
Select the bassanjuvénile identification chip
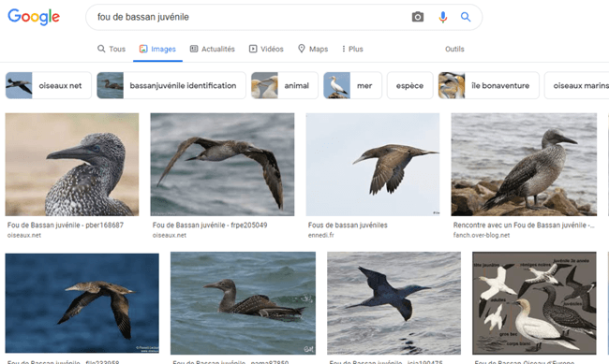(171, 85)
